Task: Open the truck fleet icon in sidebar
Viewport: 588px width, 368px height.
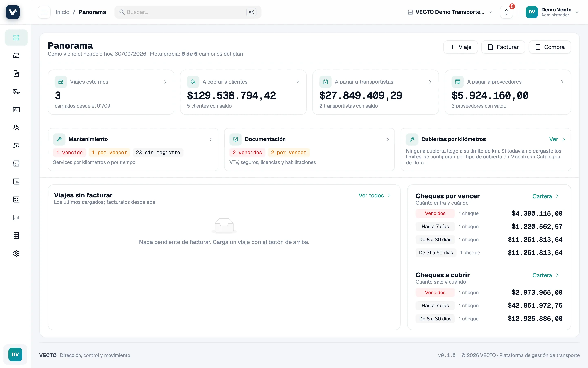Action: tap(16, 92)
